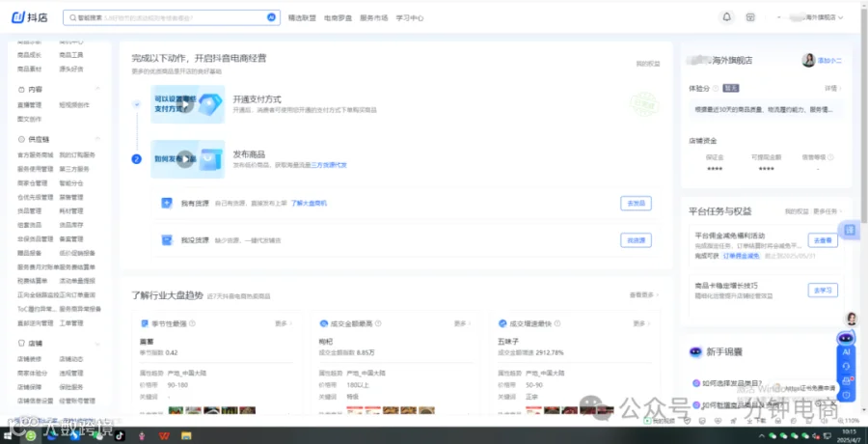Viewport: 868px width, 444px height.
Task: Open 短视频创作 in sidebar
Action: point(74,105)
